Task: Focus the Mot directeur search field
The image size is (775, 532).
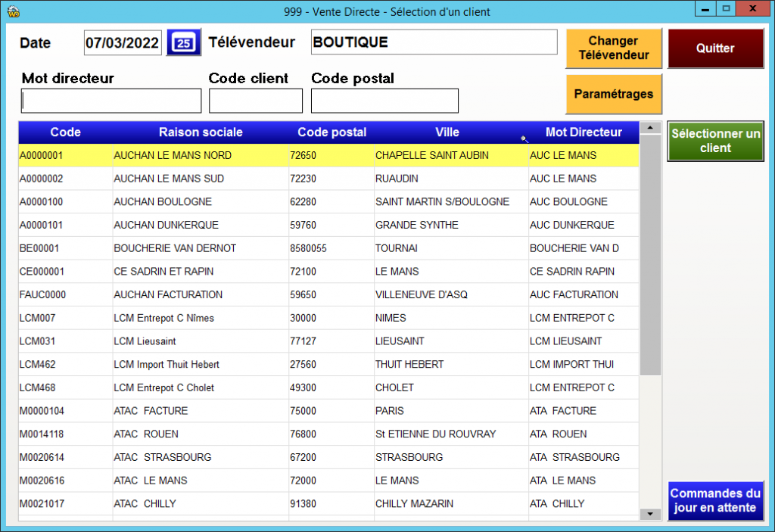Action: [x=111, y=101]
